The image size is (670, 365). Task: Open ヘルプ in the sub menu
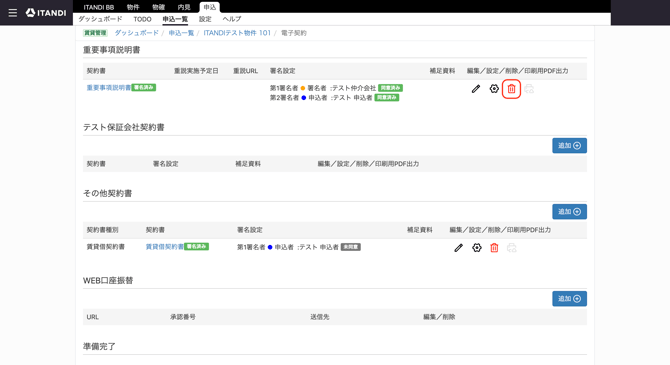pyautogui.click(x=232, y=19)
